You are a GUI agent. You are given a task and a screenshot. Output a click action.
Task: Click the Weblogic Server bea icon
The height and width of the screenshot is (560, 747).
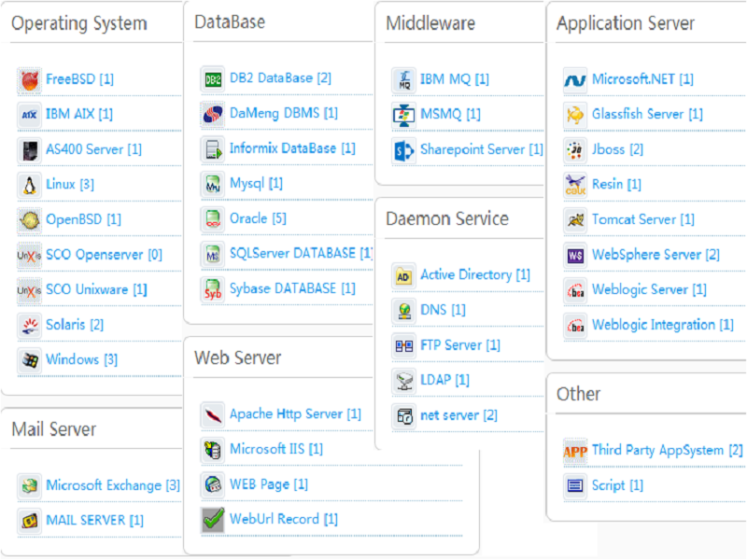pyautogui.click(x=575, y=290)
